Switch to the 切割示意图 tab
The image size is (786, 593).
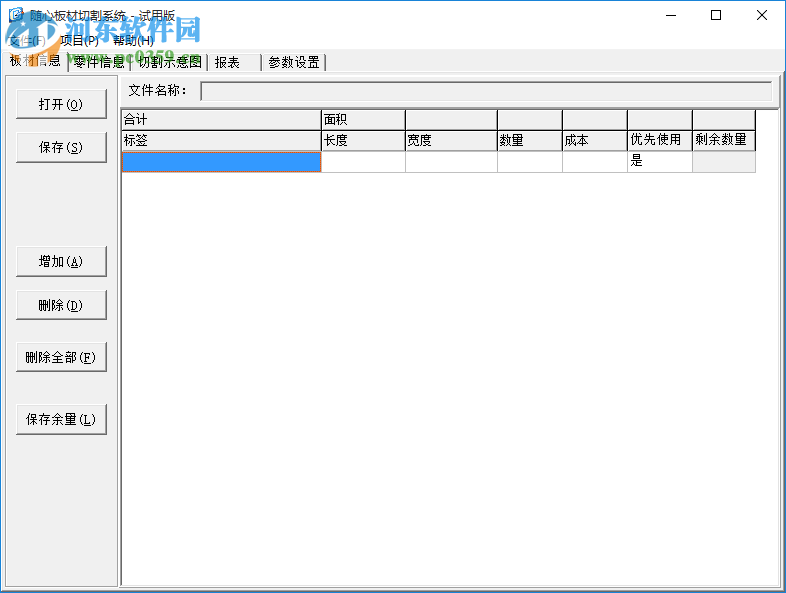[x=170, y=62]
